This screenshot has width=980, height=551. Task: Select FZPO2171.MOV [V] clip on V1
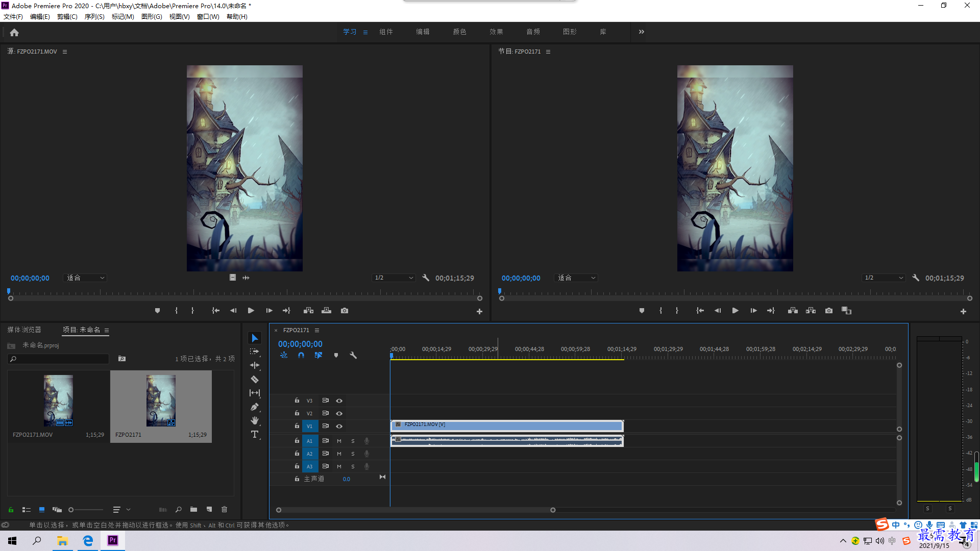(507, 425)
